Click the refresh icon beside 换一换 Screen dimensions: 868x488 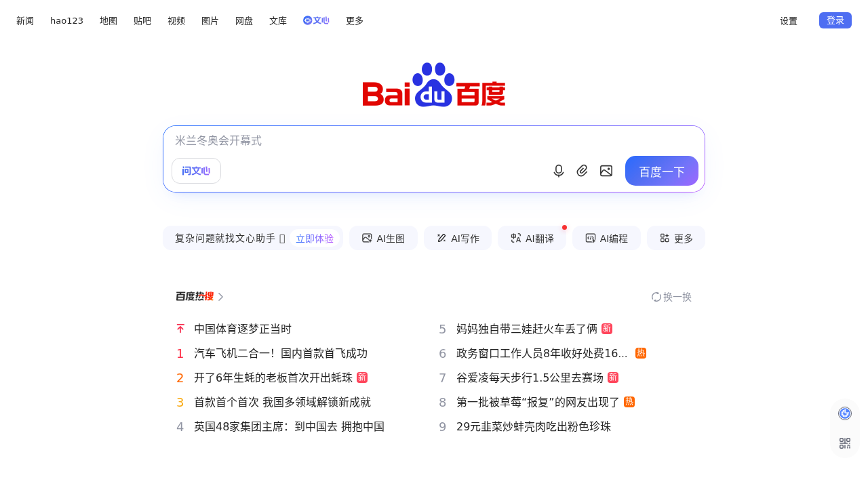tap(656, 297)
